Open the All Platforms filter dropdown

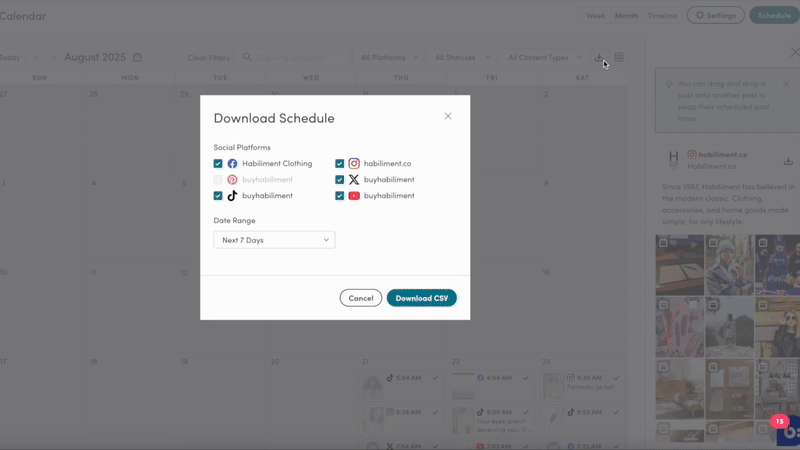[389, 57]
